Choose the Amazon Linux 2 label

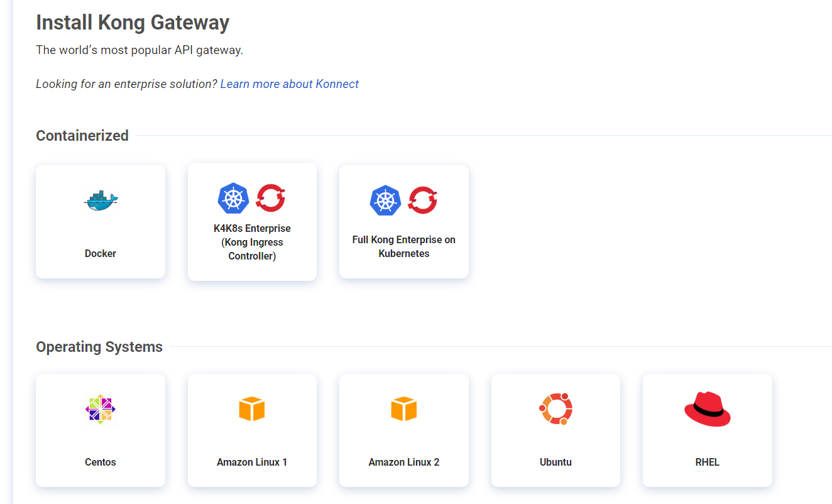tap(404, 462)
